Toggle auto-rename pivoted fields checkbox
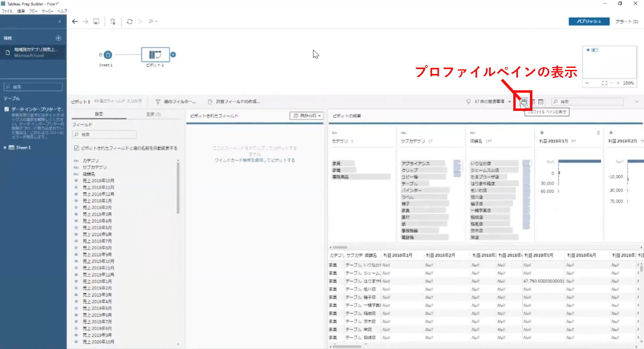 [x=77, y=148]
